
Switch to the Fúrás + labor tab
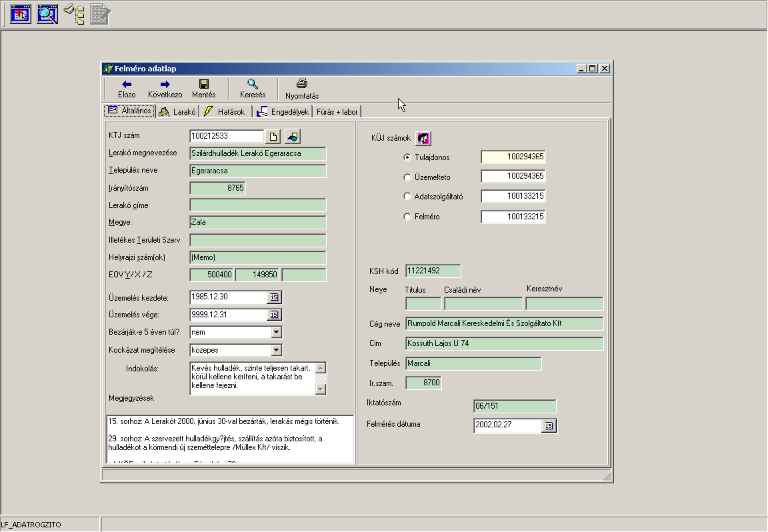click(337, 112)
